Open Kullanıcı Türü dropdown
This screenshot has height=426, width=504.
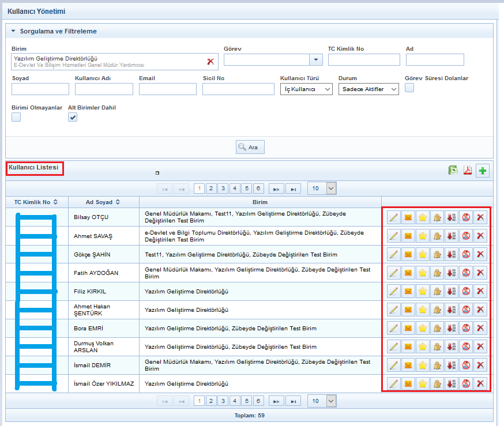click(306, 89)
